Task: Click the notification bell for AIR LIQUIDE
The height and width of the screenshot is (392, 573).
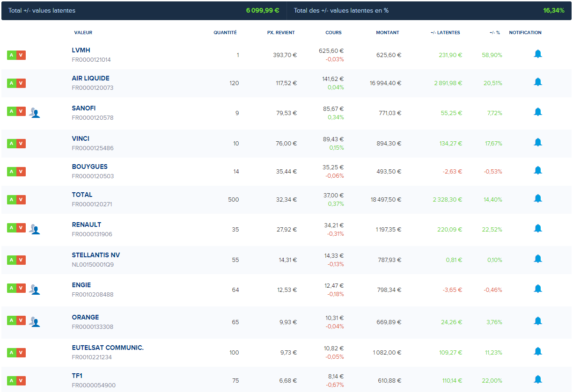Action: coord(538,82)
